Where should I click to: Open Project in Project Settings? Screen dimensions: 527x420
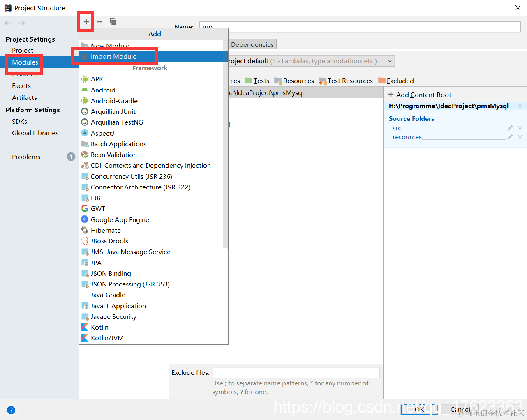click(23, 50)
